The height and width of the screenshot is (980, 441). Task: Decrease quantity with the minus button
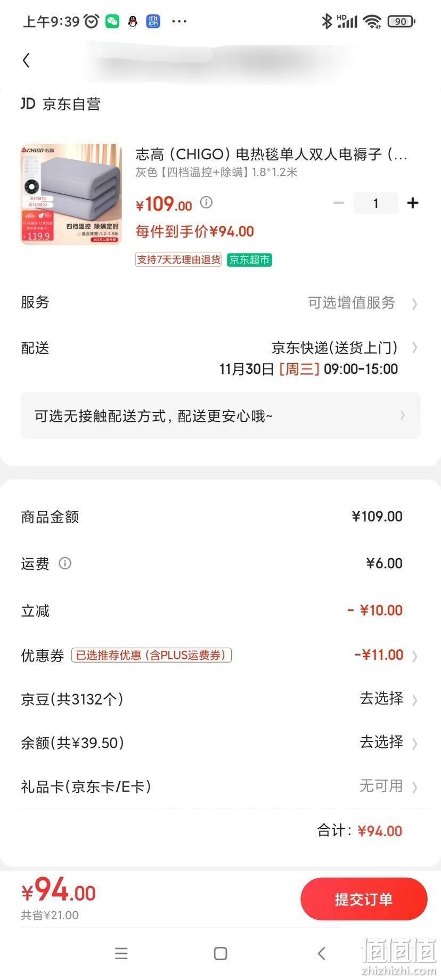point(338,203)
